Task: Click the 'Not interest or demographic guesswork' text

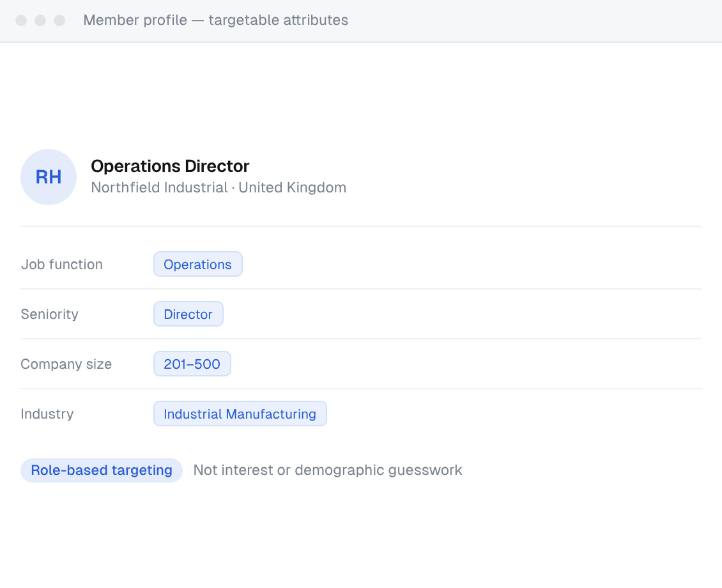Action: (x=327, y=470)
